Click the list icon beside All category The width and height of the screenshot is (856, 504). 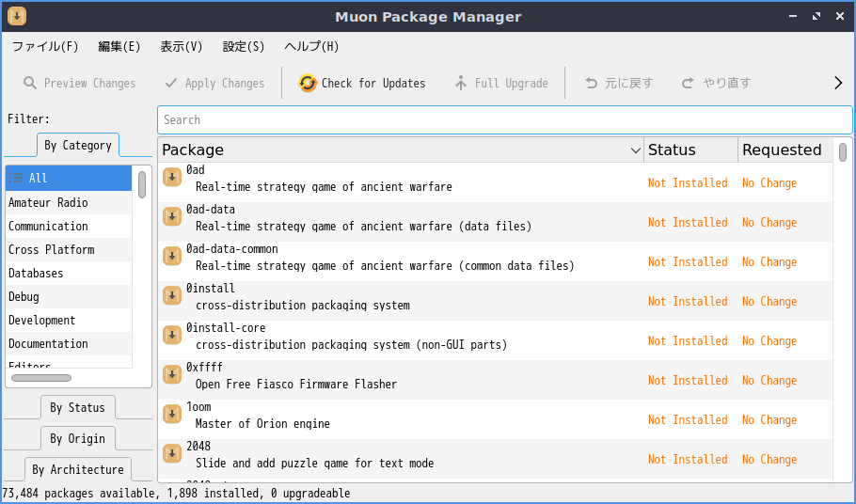point(16,178)
